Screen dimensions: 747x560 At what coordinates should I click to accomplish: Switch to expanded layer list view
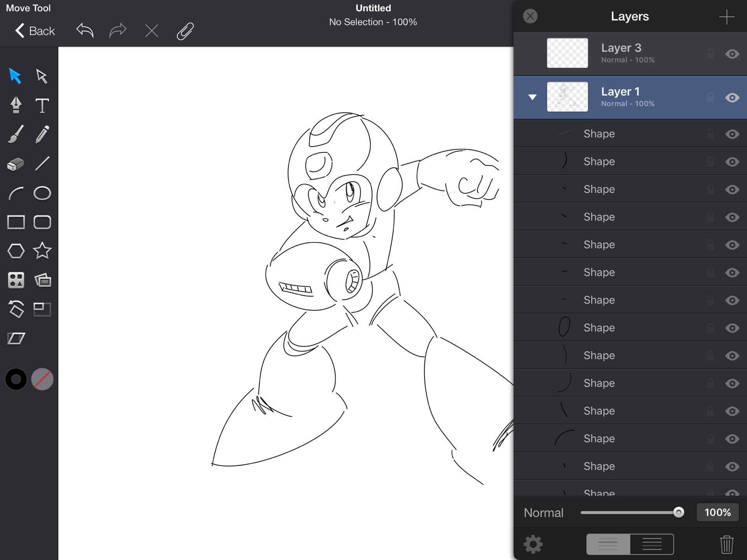(x=652, y=544)
